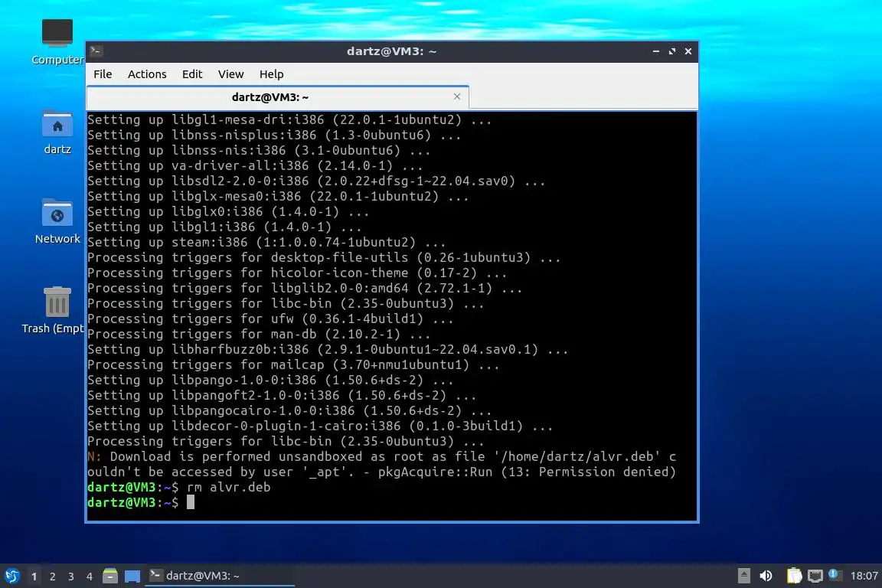Click the removable media eject tray icon
The width and height of the screenshot is (882, 588).
(x=743, y=576)
